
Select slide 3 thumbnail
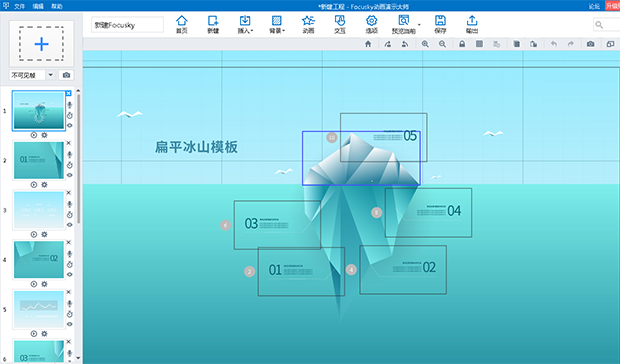pyautogui.click(x=39, y=210)
